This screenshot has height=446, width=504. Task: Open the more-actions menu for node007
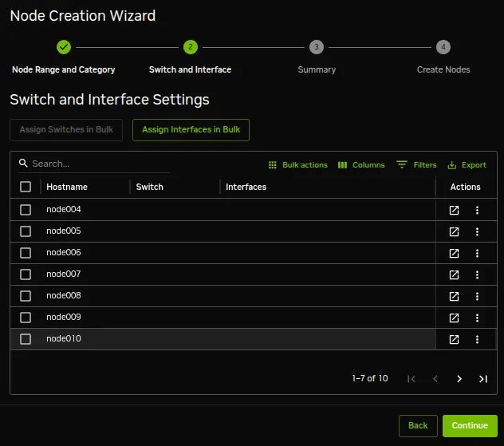point(477,275)
